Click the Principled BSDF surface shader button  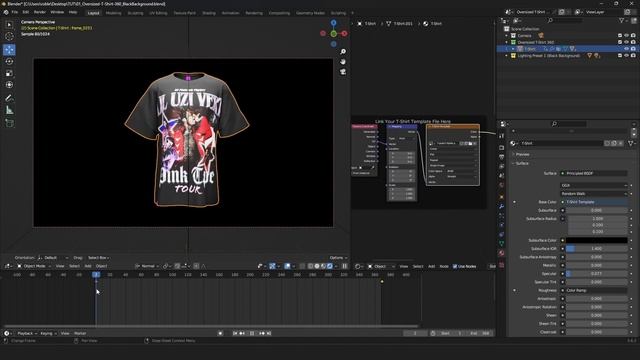click(594, 173)
